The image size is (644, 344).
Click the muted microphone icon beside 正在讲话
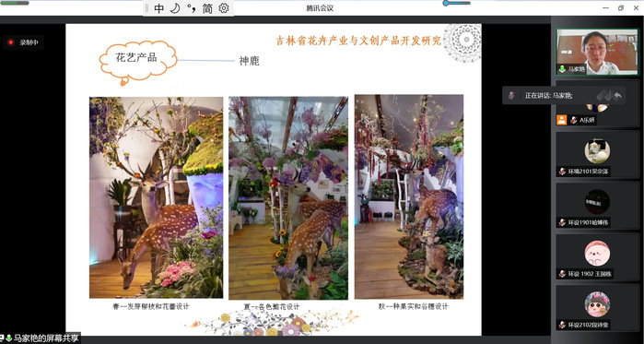coord(511,95)
